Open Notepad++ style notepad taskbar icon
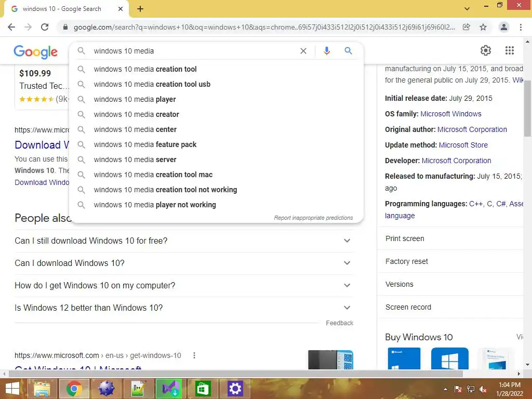Screen dimensions: 532x399 [138, 389]
